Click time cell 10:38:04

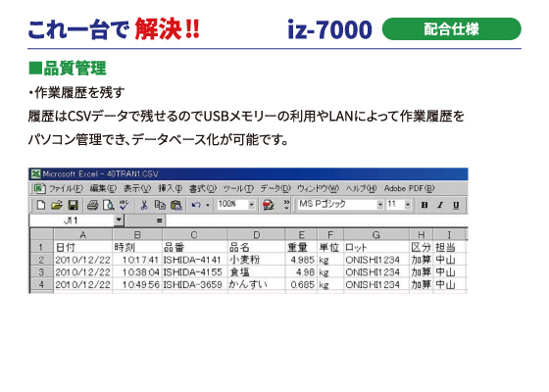[x=137, y=272]
